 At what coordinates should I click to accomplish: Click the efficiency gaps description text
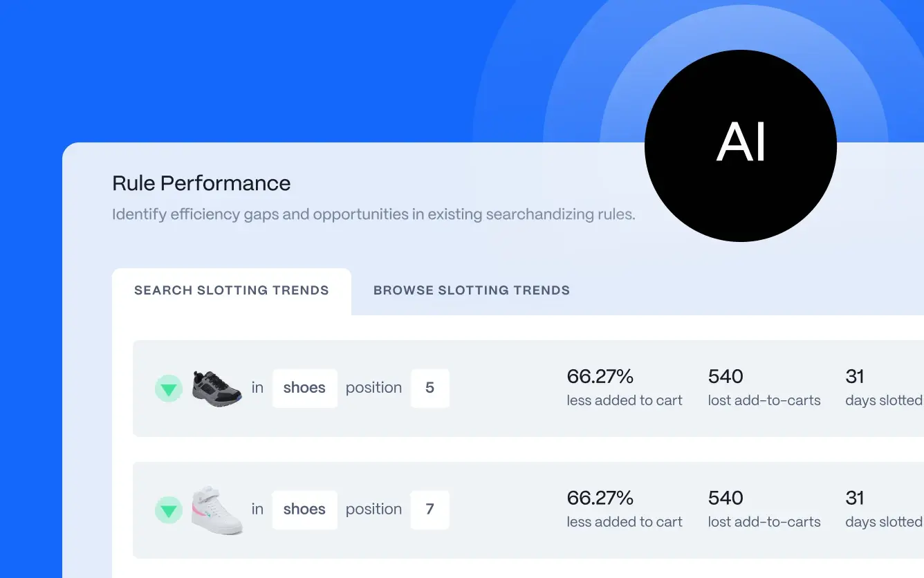pyautogui.click(x=373, y=214)
